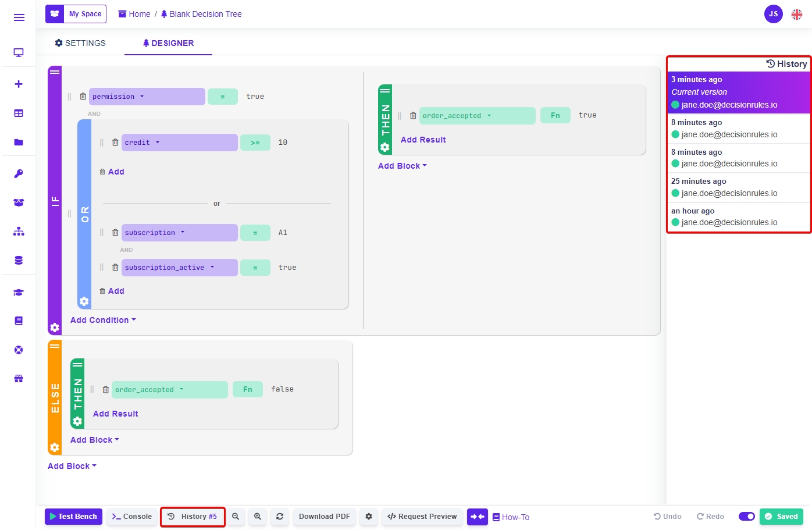Open the gear settings in bottom toolbar
The height and width of the screenshot is (530, 812).
coord(369,517)
